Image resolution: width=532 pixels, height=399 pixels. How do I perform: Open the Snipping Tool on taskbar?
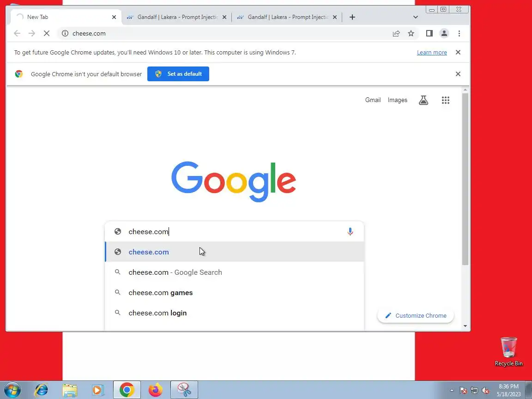pos(184,390)
